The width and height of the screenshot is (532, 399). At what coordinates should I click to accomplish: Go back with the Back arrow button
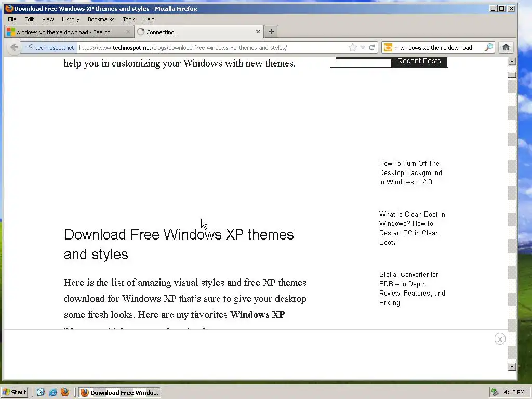(x=14, y=47)
